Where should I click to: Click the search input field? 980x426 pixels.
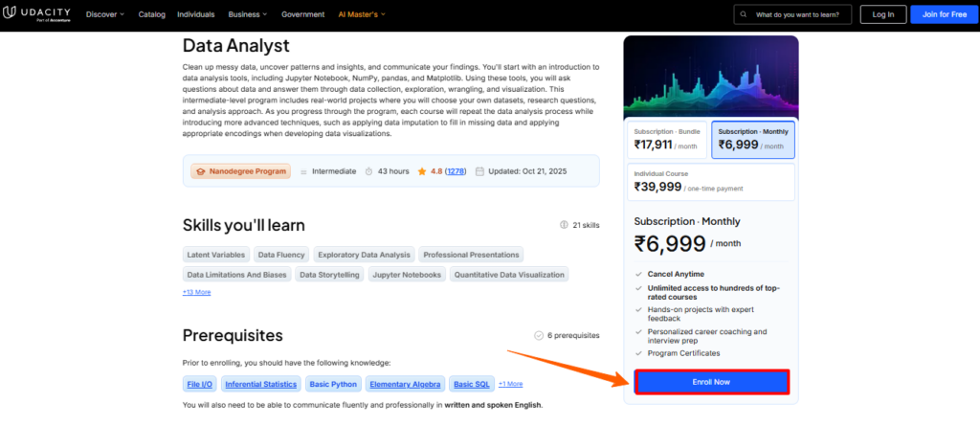[792, 14]
